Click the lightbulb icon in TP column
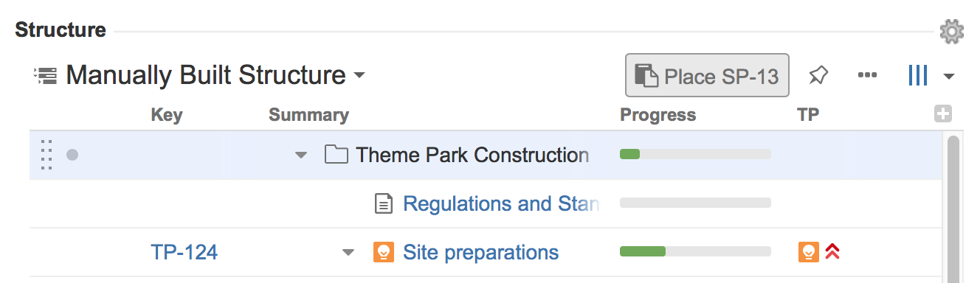 809,252
